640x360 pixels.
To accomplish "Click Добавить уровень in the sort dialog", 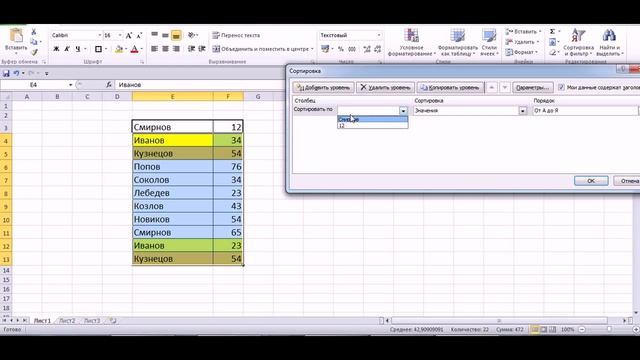I will pos(324,87).
